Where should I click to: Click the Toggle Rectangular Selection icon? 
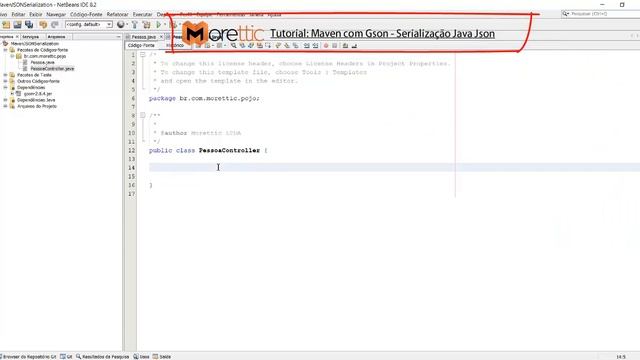[x=268, y=45]
